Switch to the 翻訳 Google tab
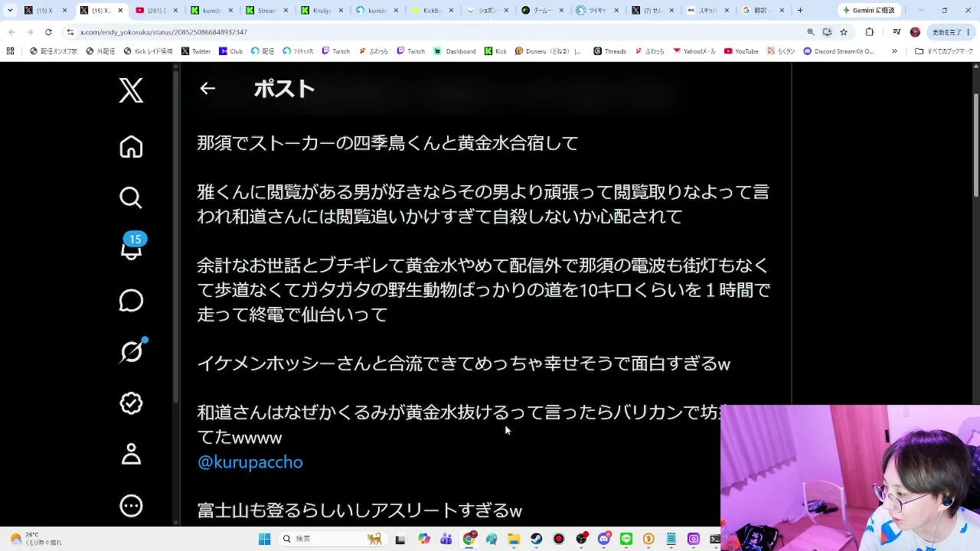 (x=762, y=11)
